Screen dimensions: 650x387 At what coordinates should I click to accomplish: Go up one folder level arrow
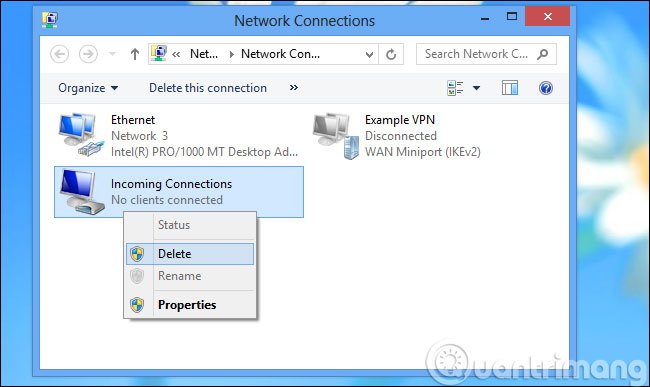[x=135, y=54]
